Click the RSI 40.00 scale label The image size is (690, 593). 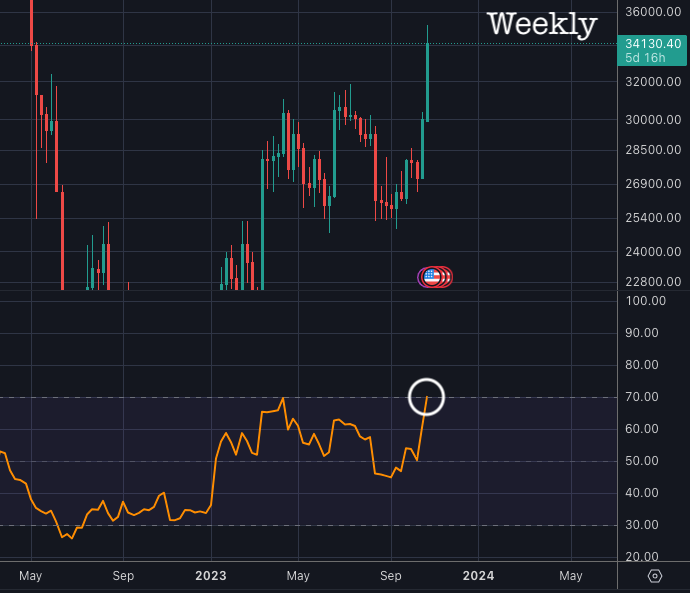pos(642,493)
